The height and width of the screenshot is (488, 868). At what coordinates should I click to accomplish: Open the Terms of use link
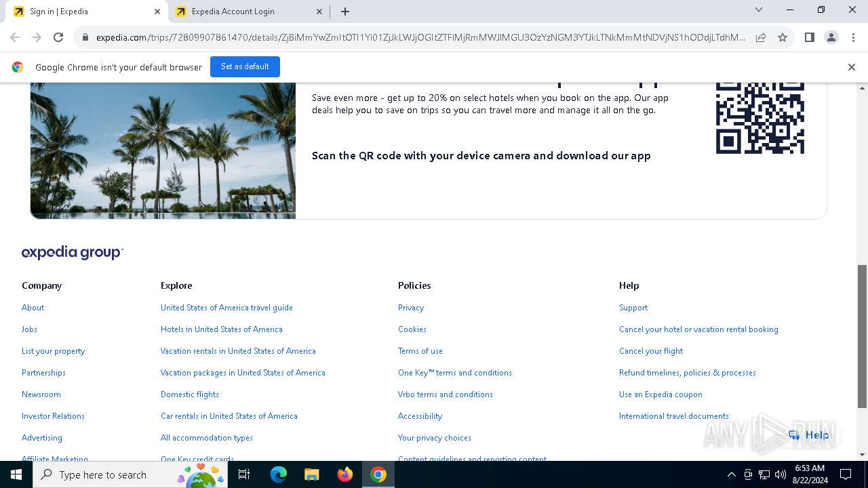(420, 351)
